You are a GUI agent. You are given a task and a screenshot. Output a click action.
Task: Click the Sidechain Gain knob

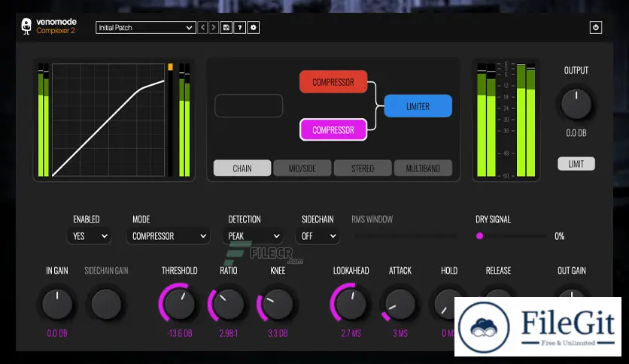[106, 305]
